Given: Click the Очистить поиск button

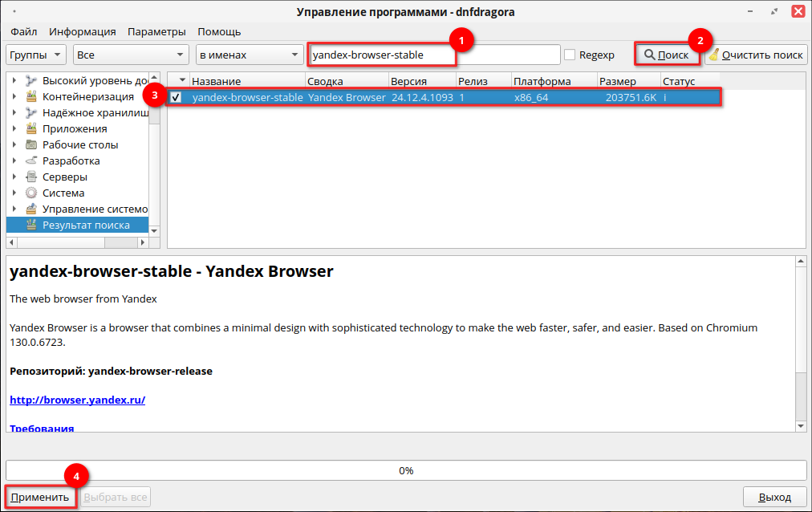Looking at the screenshot, I should [756, 55].
